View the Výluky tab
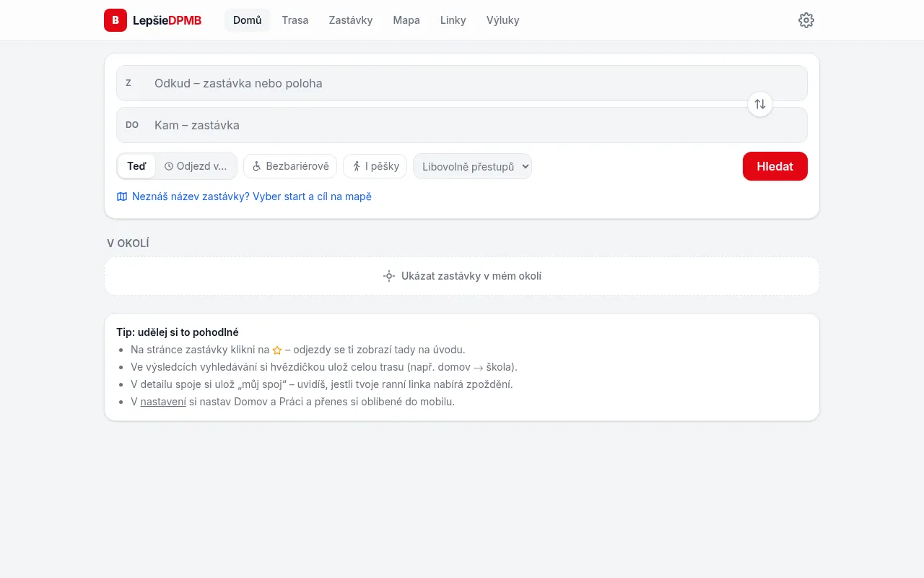 [503, 20]
